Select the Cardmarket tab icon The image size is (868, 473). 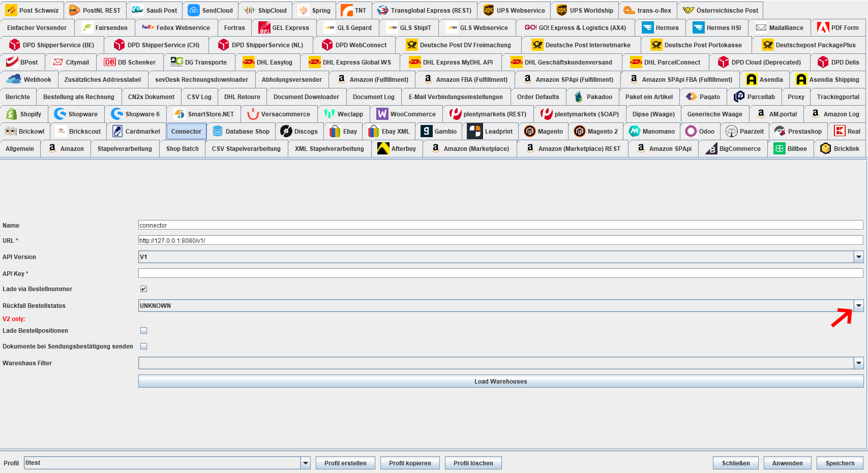(117, 131)
